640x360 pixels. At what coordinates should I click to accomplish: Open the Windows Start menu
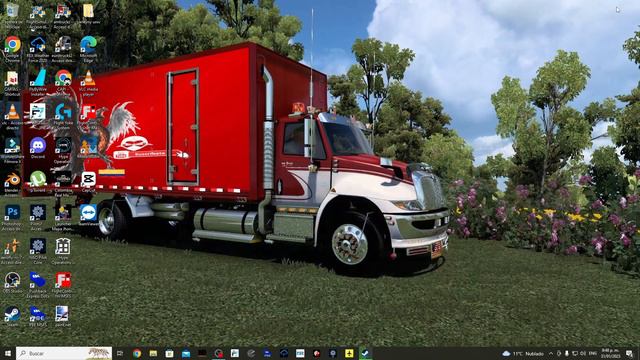[7, 353]
